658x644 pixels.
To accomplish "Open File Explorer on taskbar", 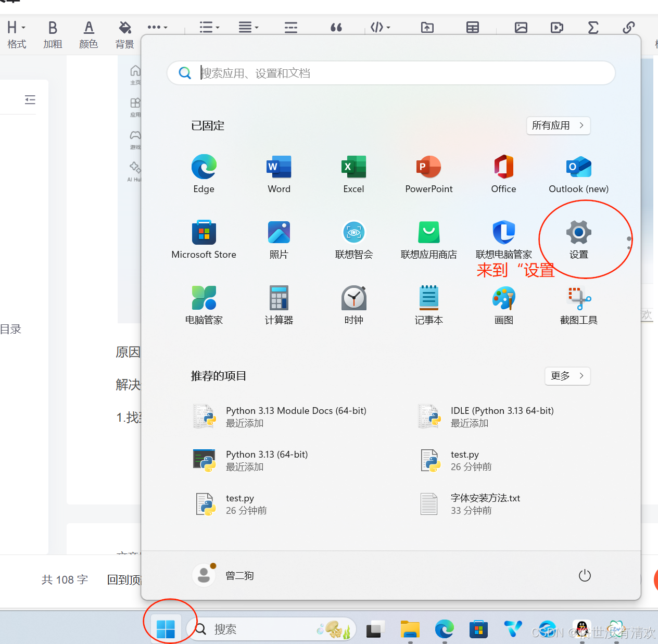I will (x=410, y=629).
